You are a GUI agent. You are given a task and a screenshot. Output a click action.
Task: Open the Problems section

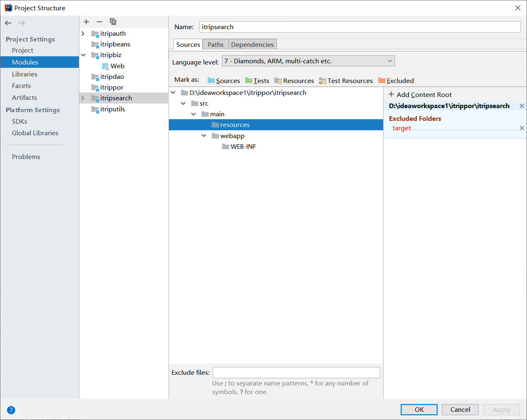tap(26, 157)
